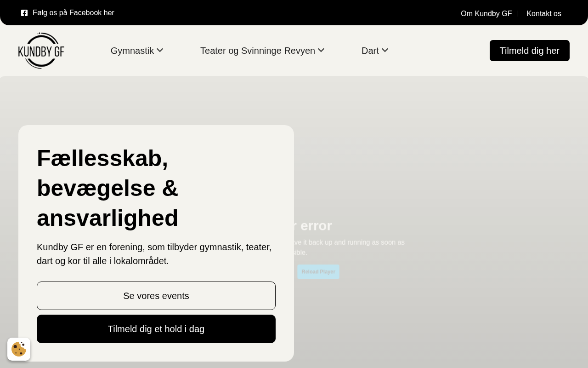Click the Reload Player button
The image size is (588, 368).
318,272
